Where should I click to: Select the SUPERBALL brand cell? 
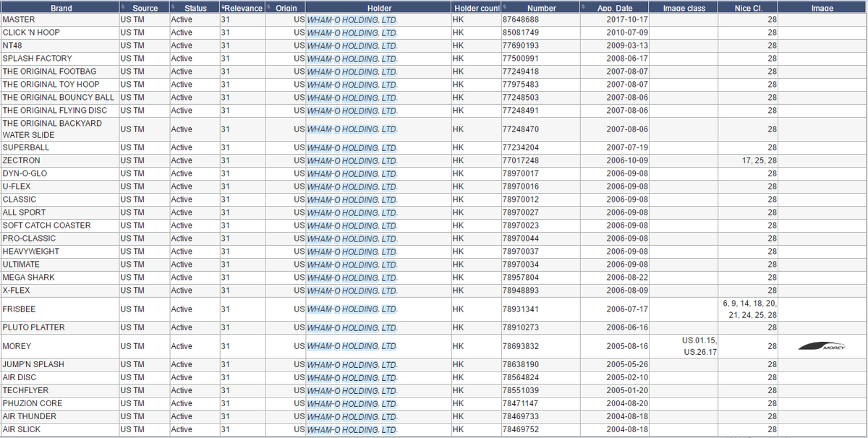60,147
